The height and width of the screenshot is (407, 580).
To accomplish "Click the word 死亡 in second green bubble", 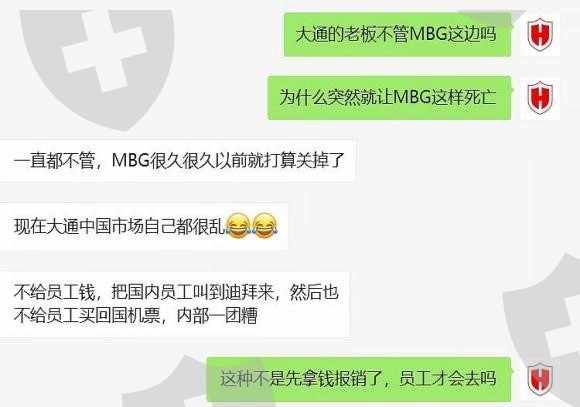I will pos(480,98).
